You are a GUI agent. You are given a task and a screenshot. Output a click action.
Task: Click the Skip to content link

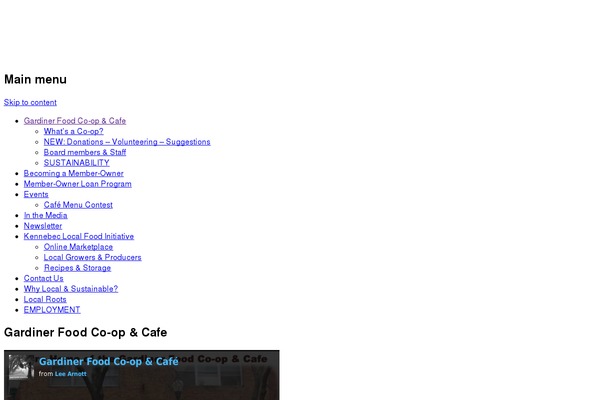coord(30,102)
